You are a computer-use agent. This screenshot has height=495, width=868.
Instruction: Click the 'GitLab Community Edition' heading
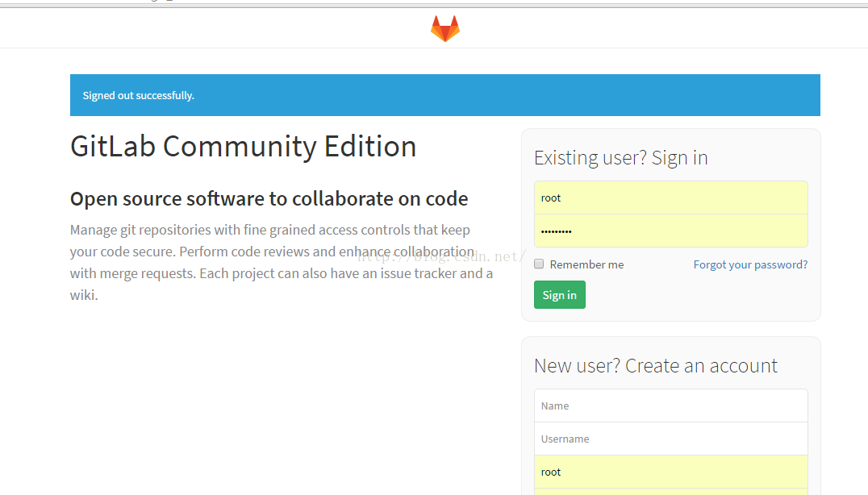pyautogui.click(x=243, y=147)
